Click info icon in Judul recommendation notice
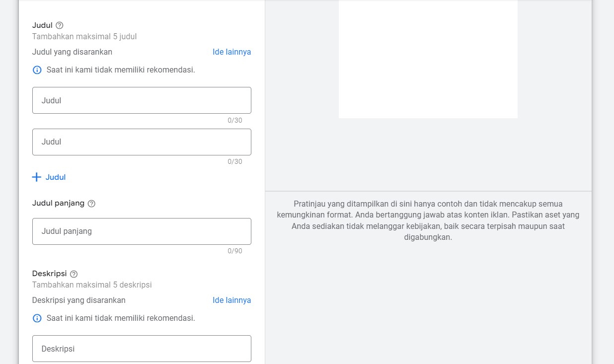Screen dimensions: 614x364 click(x=37, y=70)
